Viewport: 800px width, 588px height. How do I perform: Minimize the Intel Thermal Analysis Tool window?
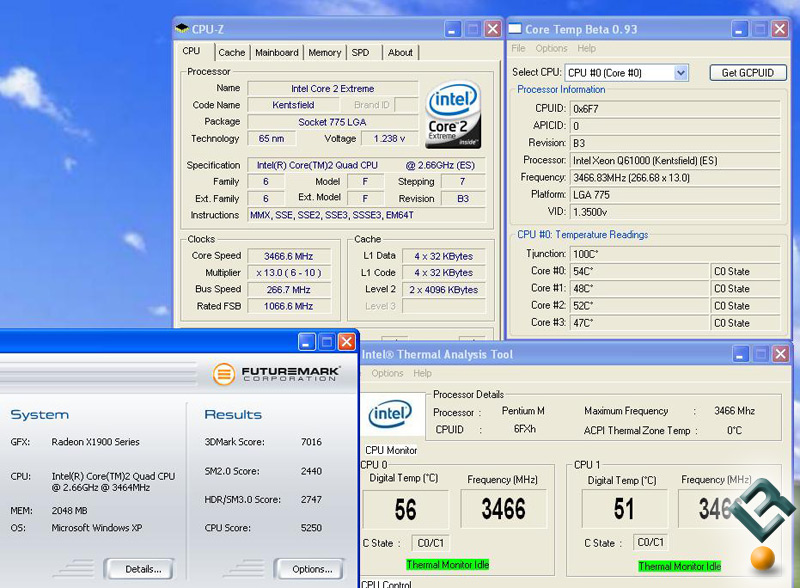tap(740, 354)
